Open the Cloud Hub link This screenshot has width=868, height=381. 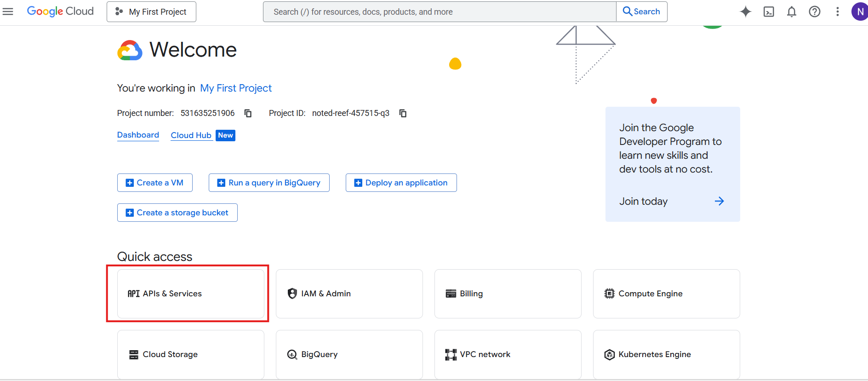(x=191, y=135)
